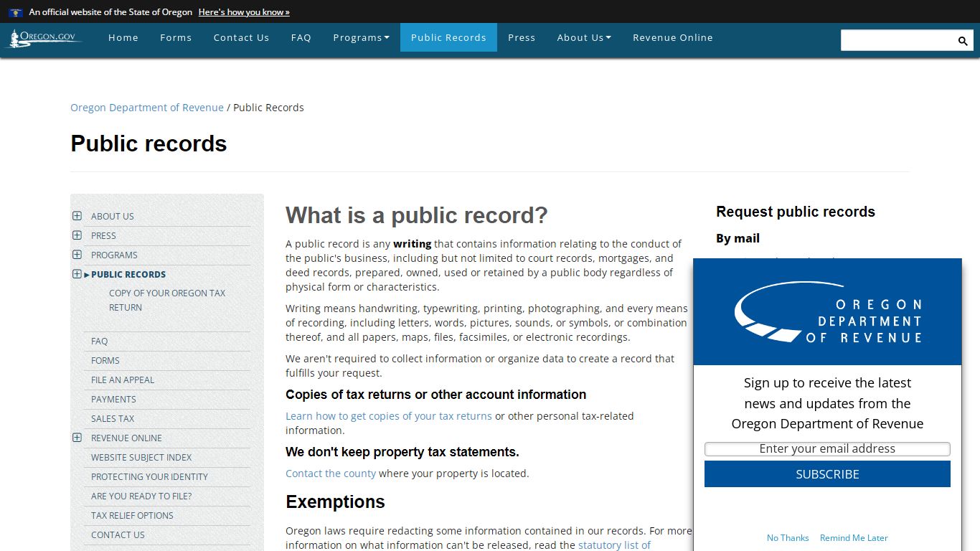Click the Oregon.gov logo
980x551 pixels.
tap(44, 38)
